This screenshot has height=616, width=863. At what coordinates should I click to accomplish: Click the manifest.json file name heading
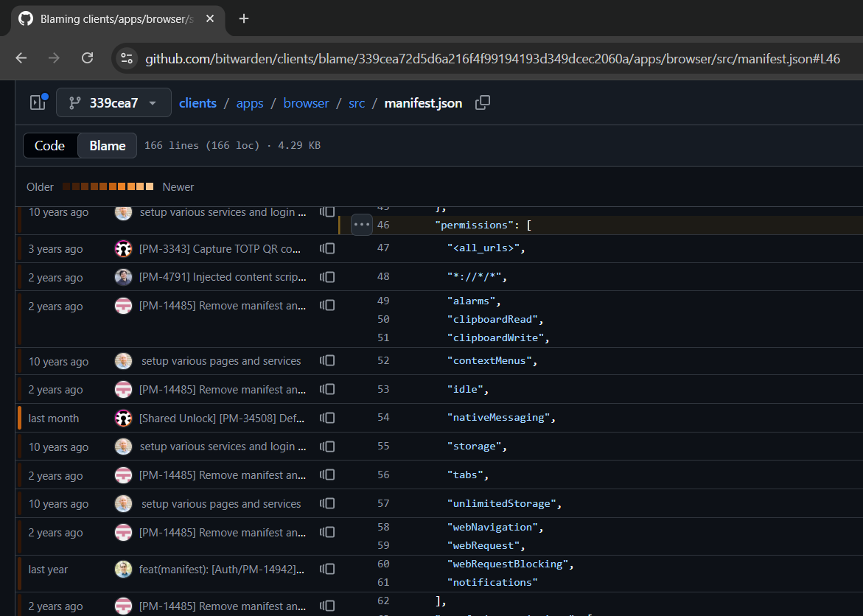tap(423, 103)
